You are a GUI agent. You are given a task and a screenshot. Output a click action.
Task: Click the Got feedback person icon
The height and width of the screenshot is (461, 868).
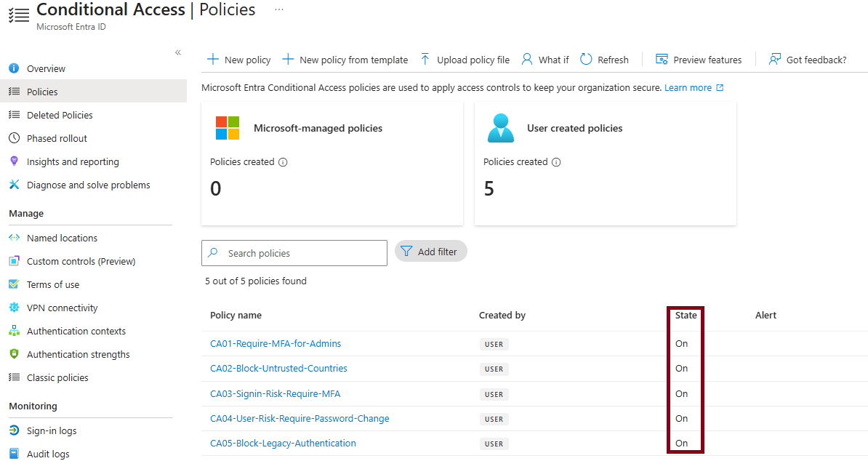click(x=774, y=59)
